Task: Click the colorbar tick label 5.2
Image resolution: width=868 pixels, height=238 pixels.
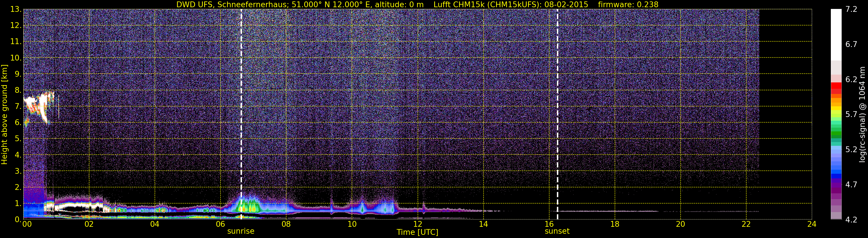Action: click(x=851, y=149)
